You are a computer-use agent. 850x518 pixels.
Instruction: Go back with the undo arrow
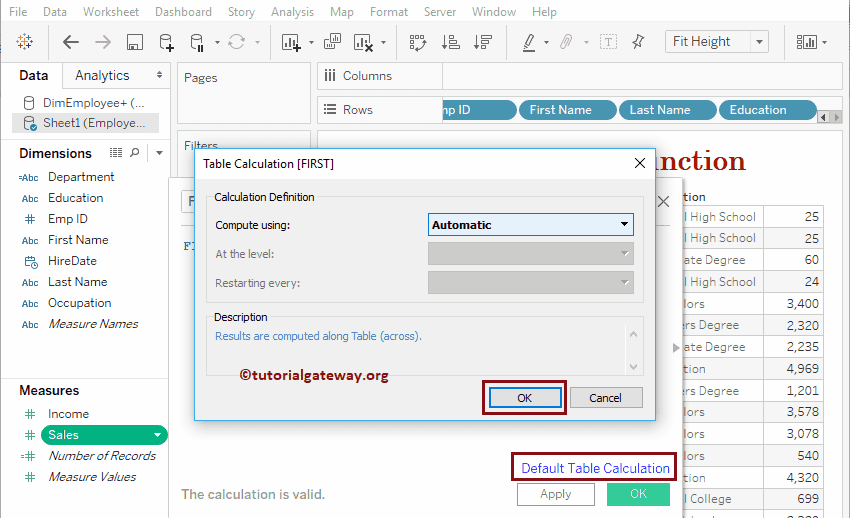pos(70,42)
